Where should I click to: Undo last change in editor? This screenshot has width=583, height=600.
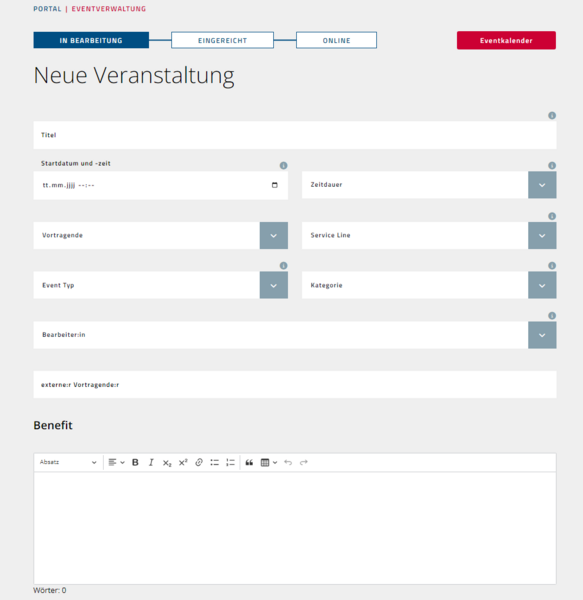[288, 462]
